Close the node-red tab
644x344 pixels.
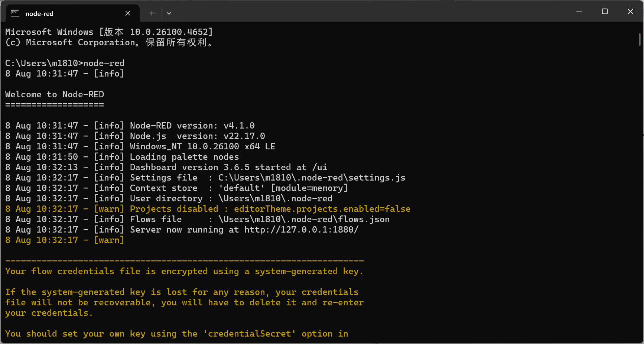click(128, 13)
